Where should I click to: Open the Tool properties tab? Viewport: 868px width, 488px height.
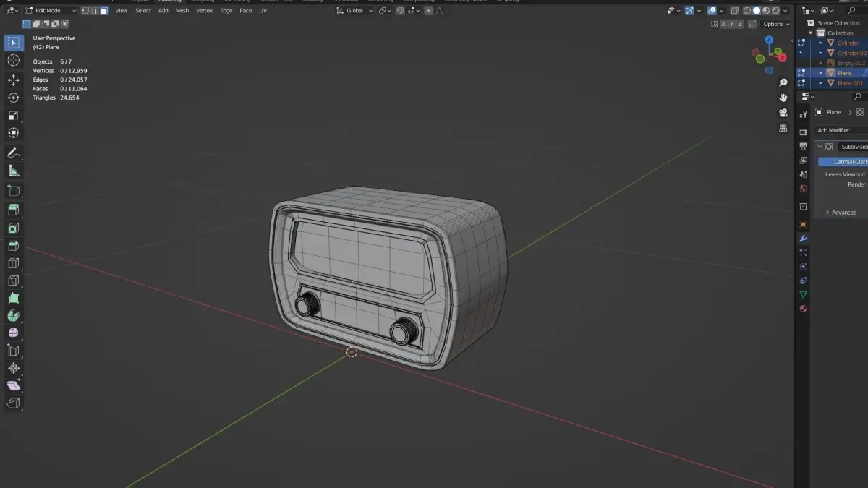[803, 114]
